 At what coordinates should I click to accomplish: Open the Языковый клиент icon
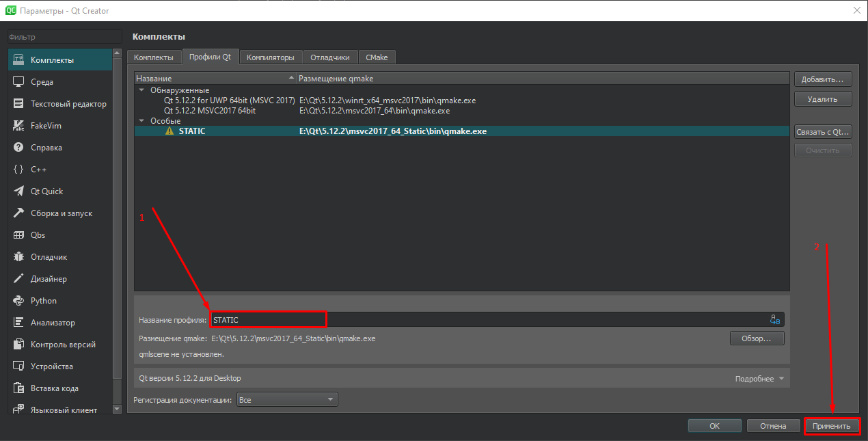pyautogui.click(x=19, y=410)
